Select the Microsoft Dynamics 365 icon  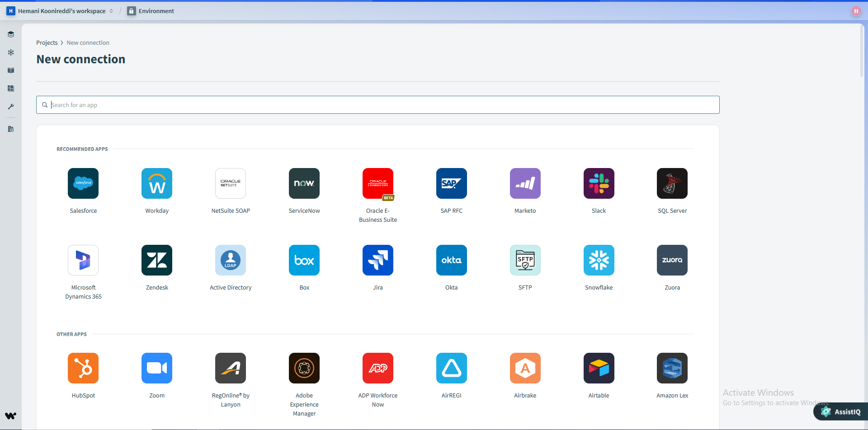(x=83, y=260)
